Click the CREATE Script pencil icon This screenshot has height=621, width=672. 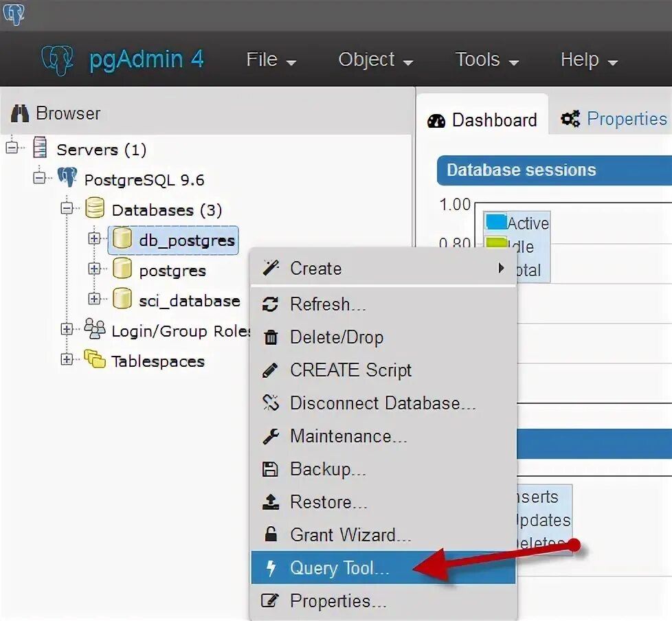270,370
